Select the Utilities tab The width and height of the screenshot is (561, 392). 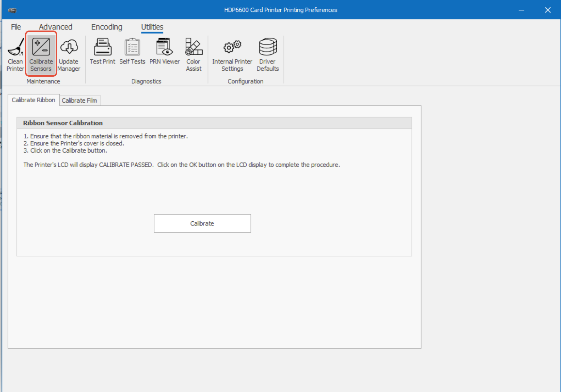point(152,27)
